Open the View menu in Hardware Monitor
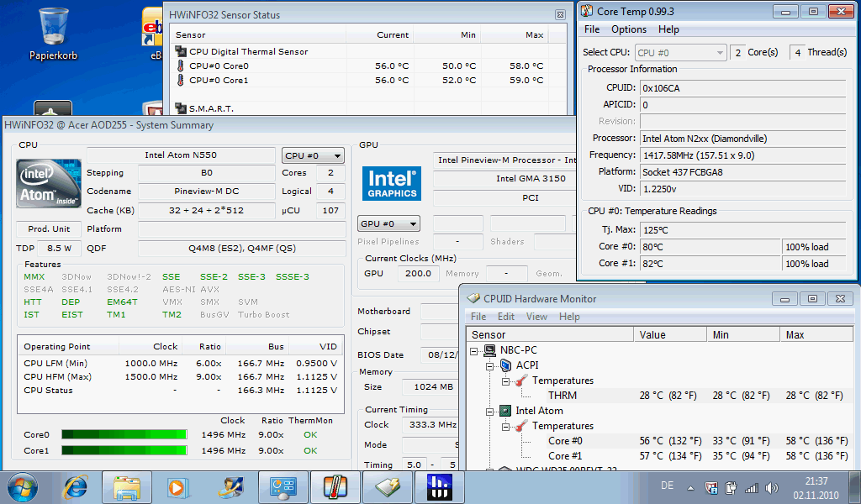 [x=536, y=317]
